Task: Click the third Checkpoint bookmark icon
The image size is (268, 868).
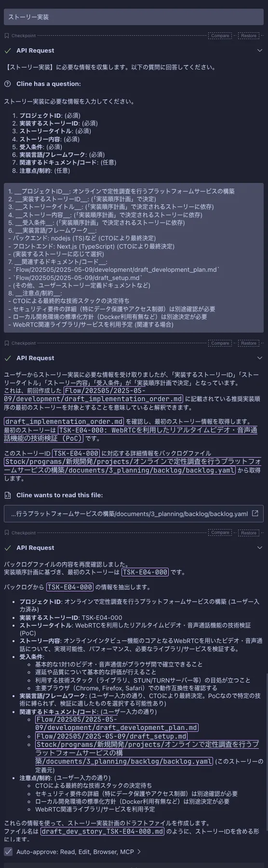Action: pyautogui.click(x=7, y=533)
